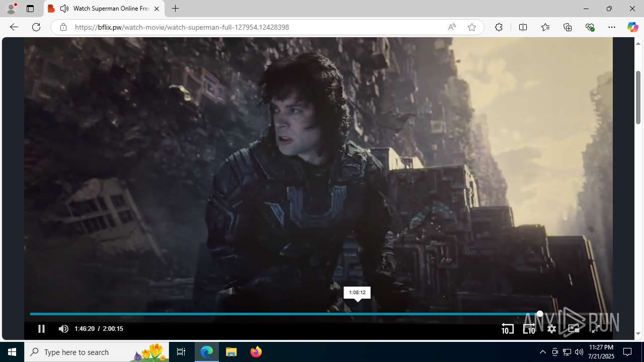
Task: Open Browser essentials
Action: tap(590, 27)
